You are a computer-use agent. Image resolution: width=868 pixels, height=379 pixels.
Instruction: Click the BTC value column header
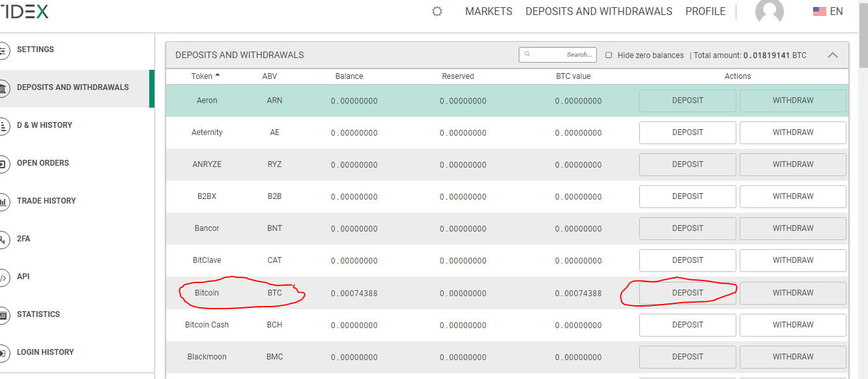pos(573,76)
